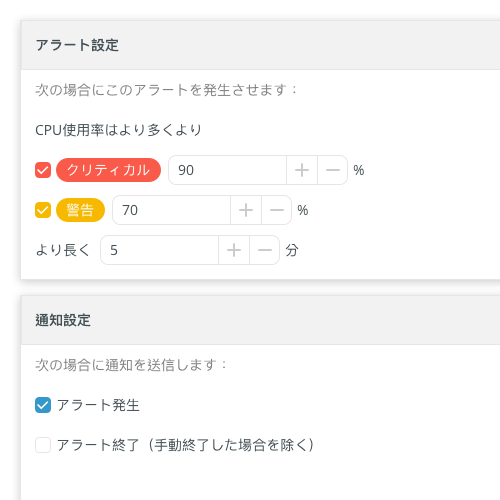Screen dimensions: 500x500
Task: Enable the アラート終了 notification checkbox
Action: pos(43,445)
